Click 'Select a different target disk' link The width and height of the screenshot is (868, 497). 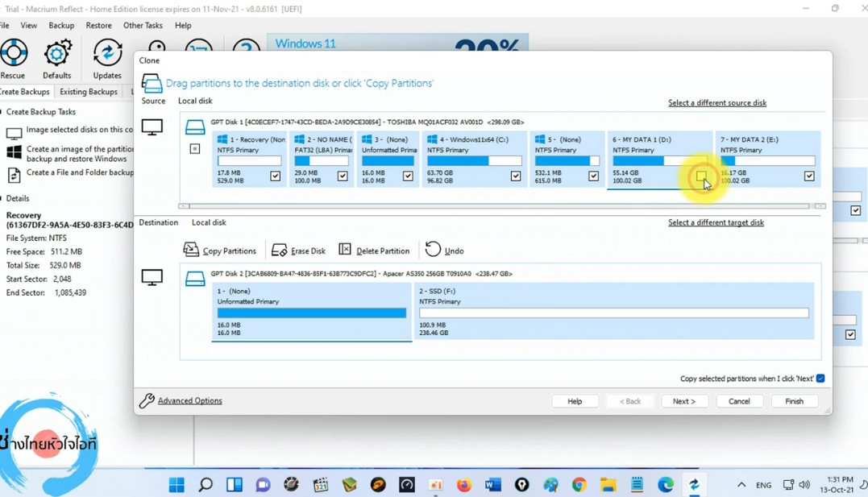716,222
